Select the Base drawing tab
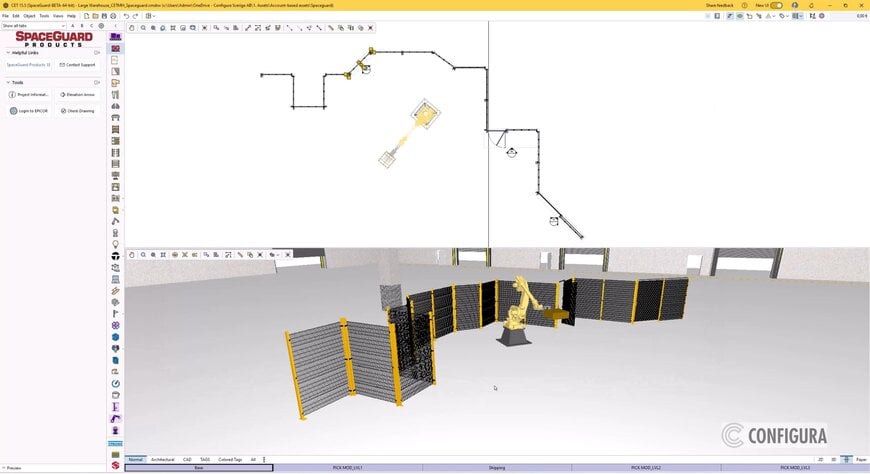Viewport: 870px width, 474px height. click(199, 468)
